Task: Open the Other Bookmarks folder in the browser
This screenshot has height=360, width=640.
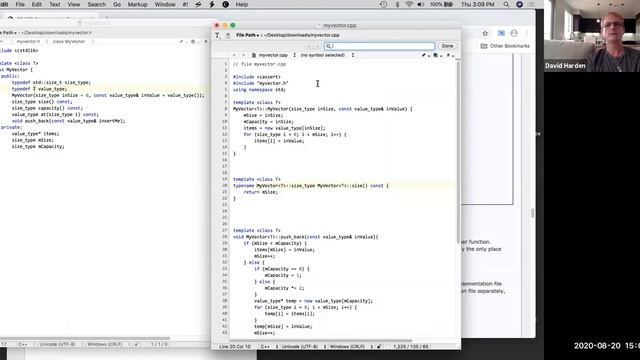Action: click(505, 46)
